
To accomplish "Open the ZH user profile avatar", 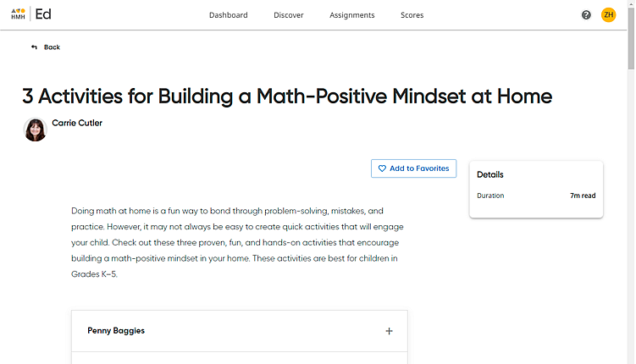I will point(608,15).
